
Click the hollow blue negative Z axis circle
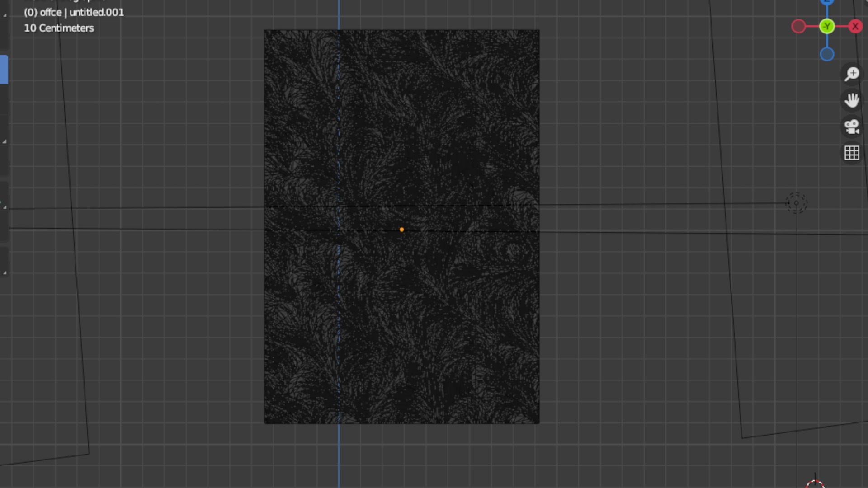point(827,55)
